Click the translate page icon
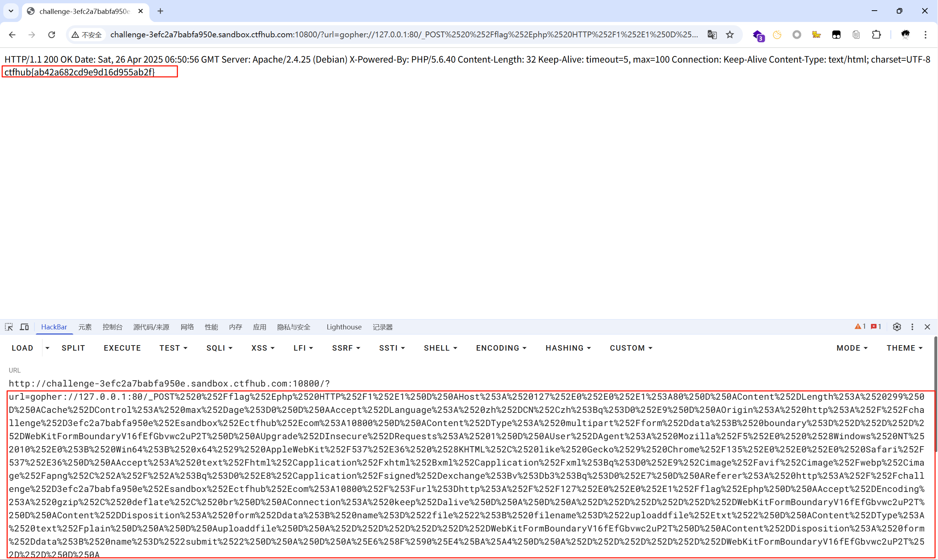 pos(712,35)
